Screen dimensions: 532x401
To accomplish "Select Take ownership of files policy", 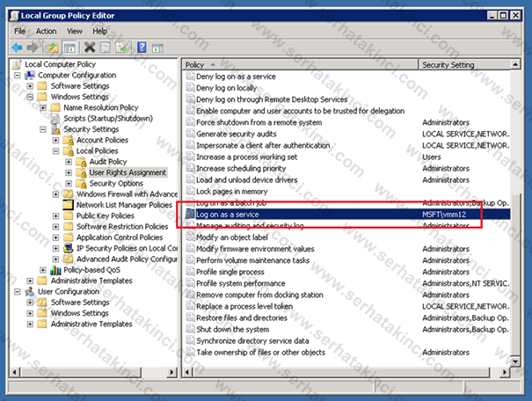I will click(260, 353).
